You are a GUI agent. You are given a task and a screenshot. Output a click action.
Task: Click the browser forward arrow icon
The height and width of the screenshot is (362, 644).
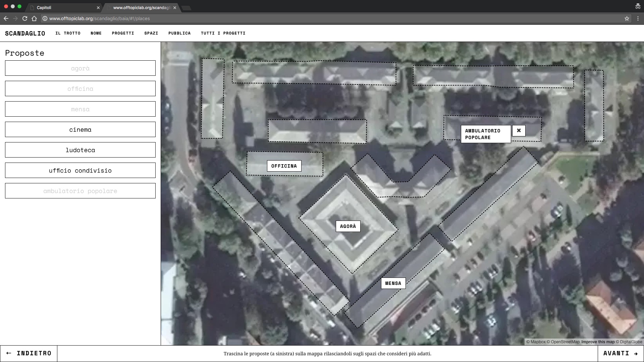tap(15, 18)
